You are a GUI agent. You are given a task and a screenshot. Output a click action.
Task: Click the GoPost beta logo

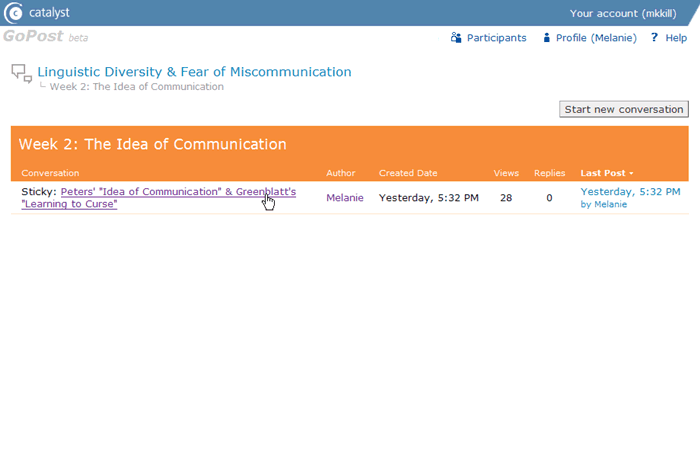(45, 37)
